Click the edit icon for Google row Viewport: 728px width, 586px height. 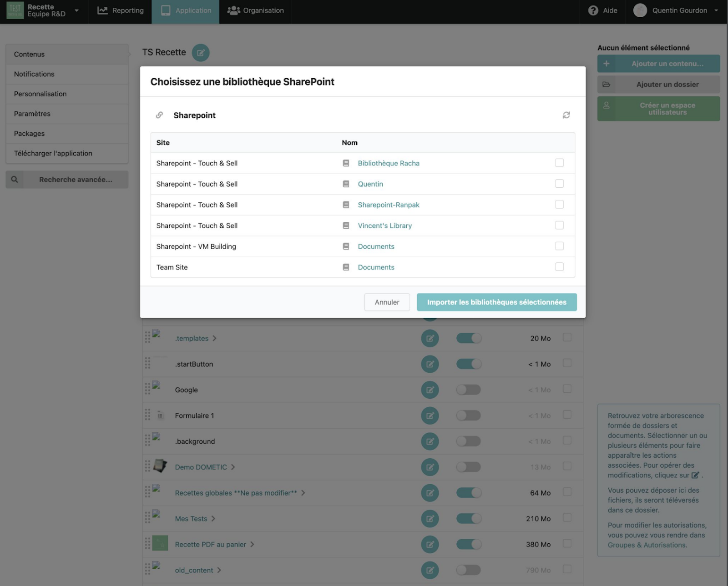click(430, 390)
